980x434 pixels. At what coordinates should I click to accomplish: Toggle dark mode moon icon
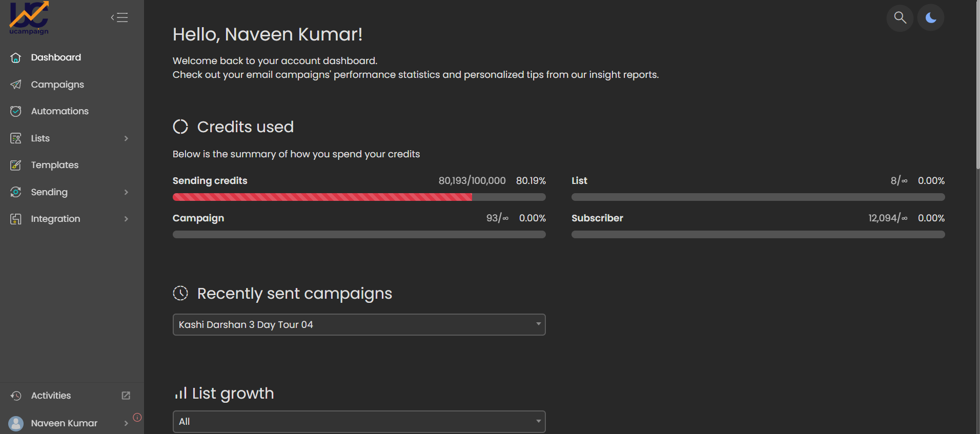(x=930, y=18)
